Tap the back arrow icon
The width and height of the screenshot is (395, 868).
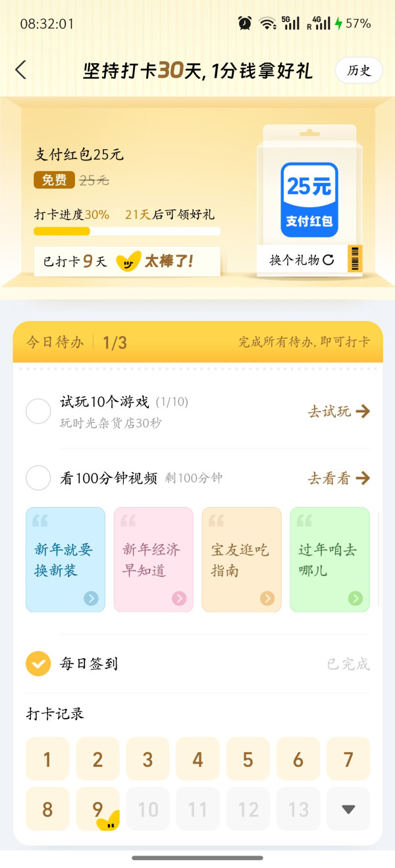coord(21,70)
